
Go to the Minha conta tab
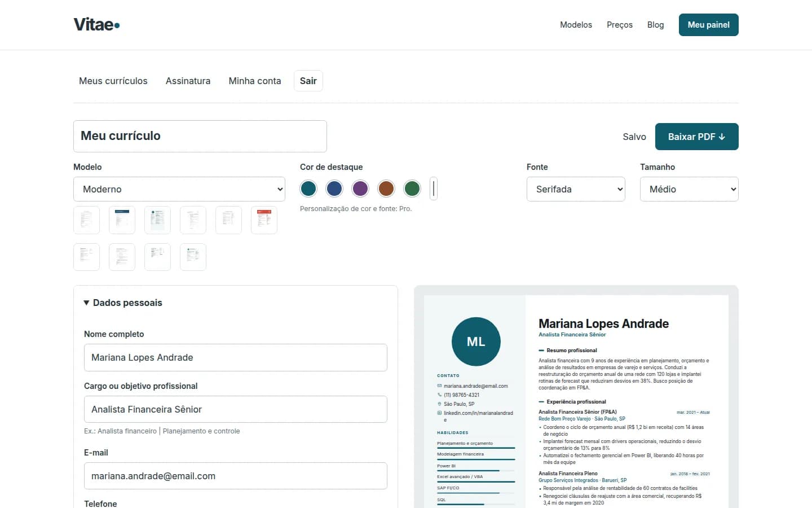tap(255, 81)
